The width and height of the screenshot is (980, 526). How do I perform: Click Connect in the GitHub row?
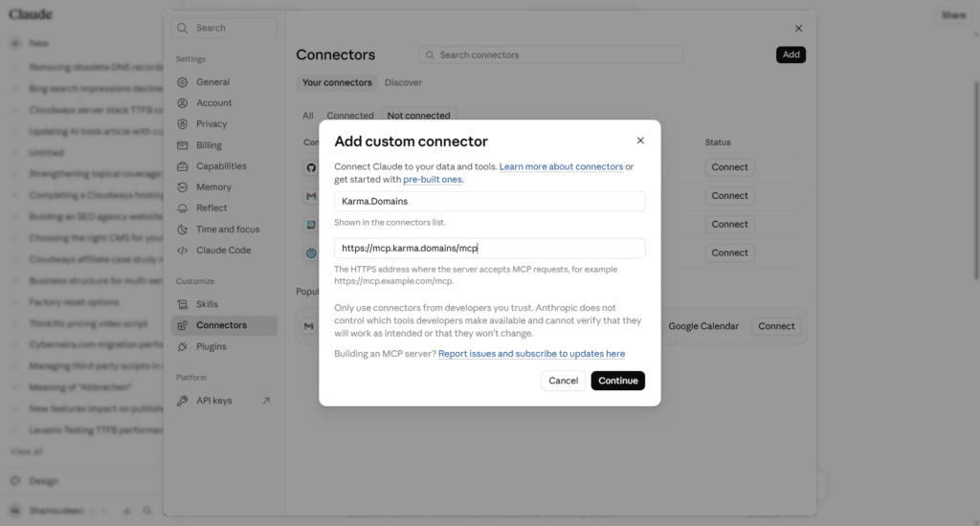coord(729,167)
